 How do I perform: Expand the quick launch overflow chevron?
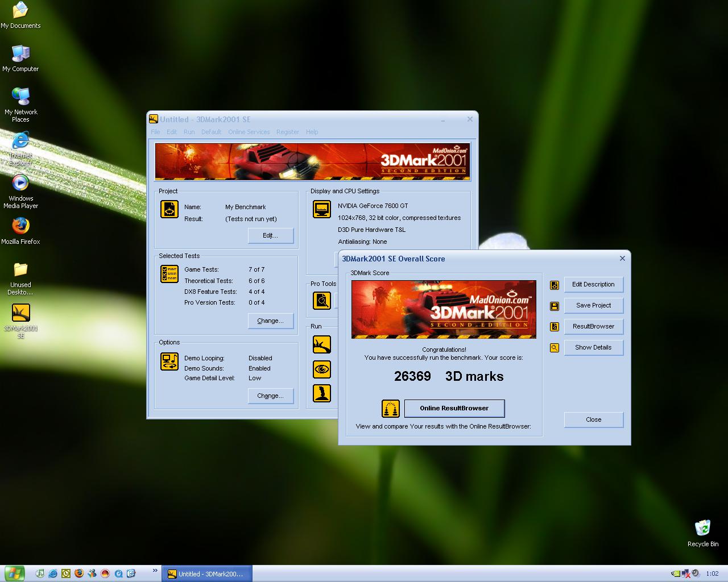155,571
